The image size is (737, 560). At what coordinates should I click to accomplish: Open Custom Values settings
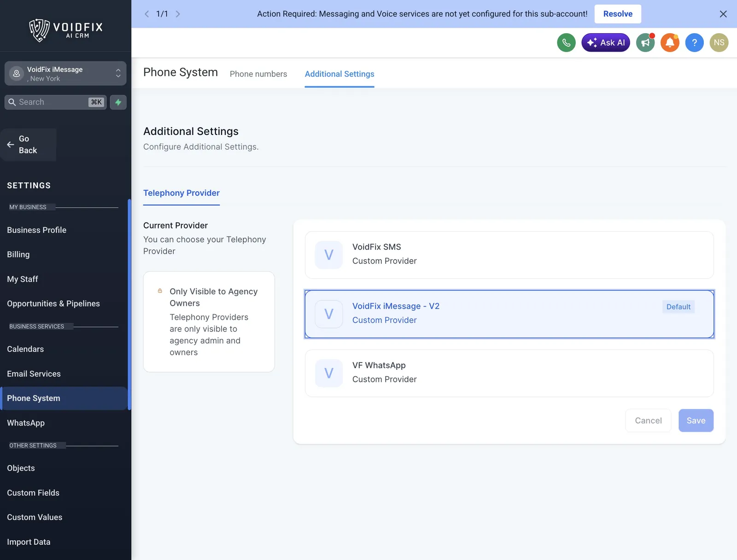35,517
